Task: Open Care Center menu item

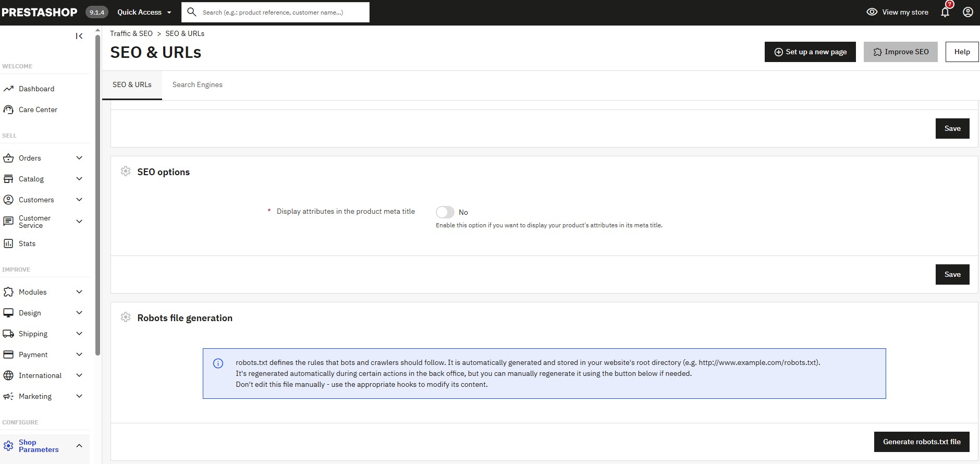Action: 45,109
